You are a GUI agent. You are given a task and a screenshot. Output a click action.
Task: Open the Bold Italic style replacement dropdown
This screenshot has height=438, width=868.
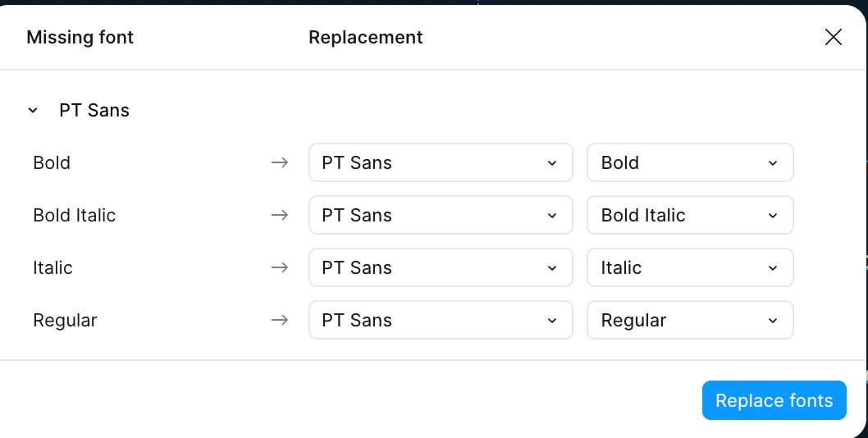click(x=689, y=215)
